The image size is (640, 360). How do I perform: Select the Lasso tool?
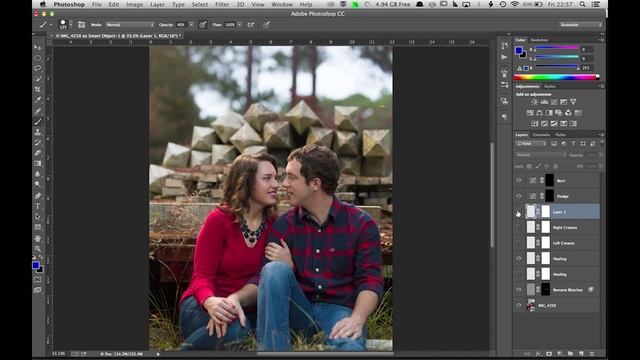coord(38,68)
